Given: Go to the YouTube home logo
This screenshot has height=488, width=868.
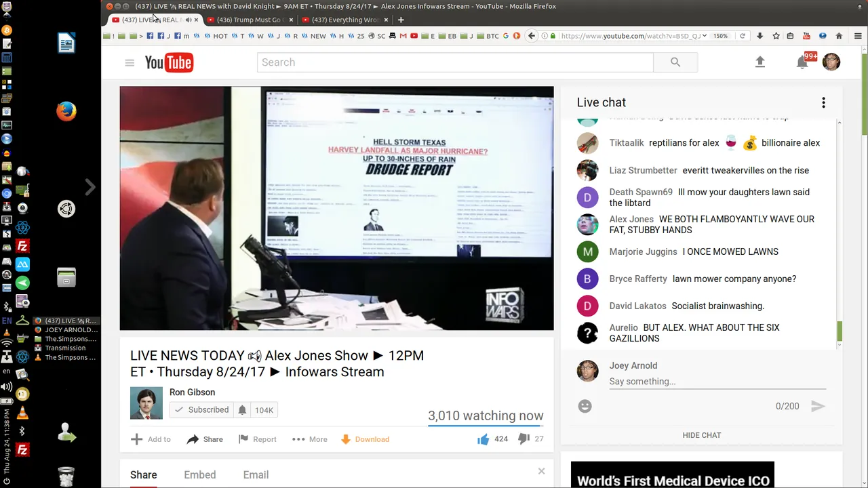Looking at the screenshot, I should [x=169, y=62].
